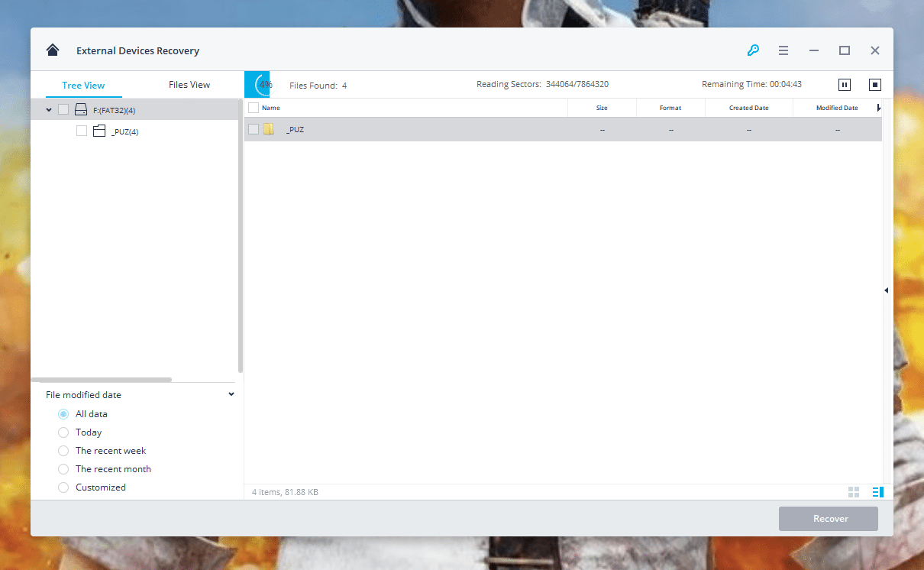This screenshot has width=924, height=570.
Task: Check the _PUZ row checkbox in file list
Action: click(254, 129)
